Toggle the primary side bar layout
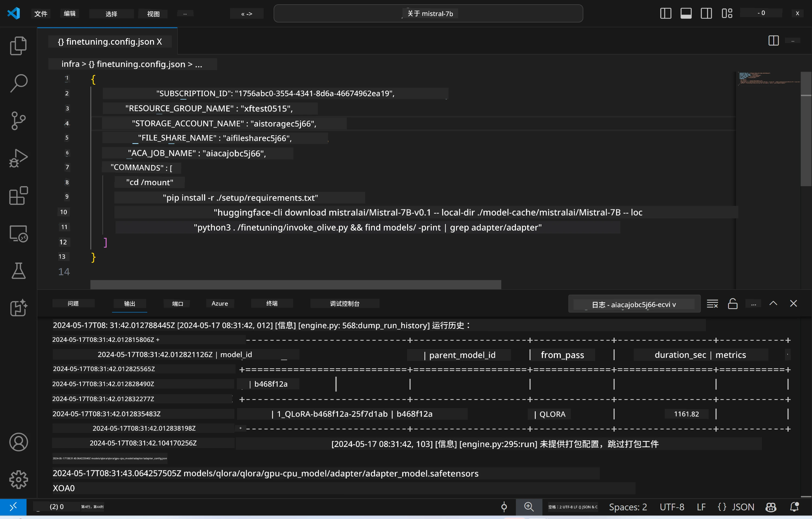 click(x=666, y=13)
